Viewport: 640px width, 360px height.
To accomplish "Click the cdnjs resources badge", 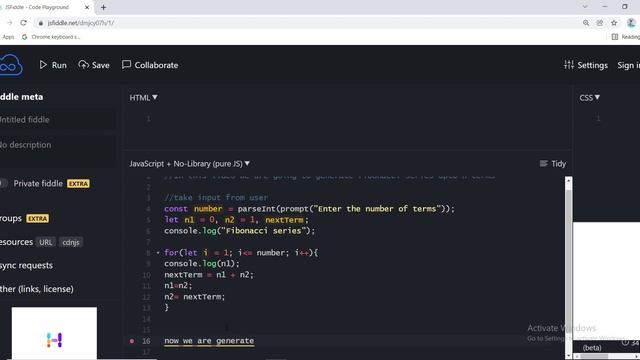I will pos(71,242).
